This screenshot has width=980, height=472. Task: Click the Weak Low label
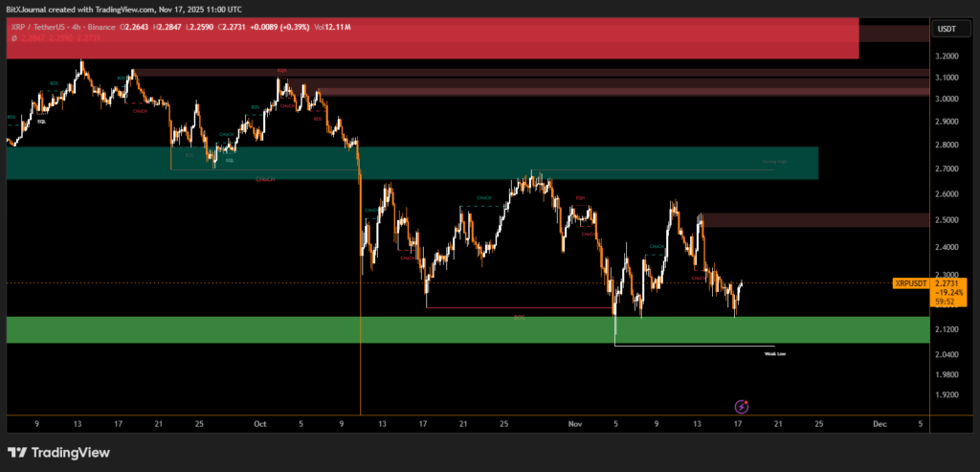click(774, 353)
